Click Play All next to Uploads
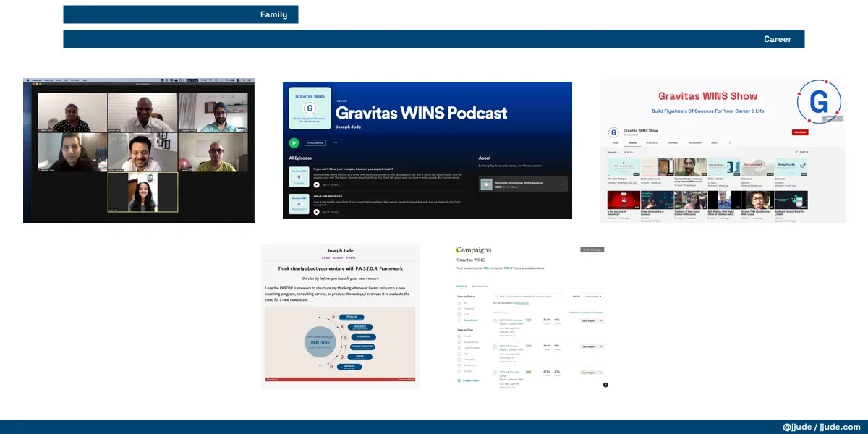The image size is (868, 434). pyautogui.click(x=629, y=152)
